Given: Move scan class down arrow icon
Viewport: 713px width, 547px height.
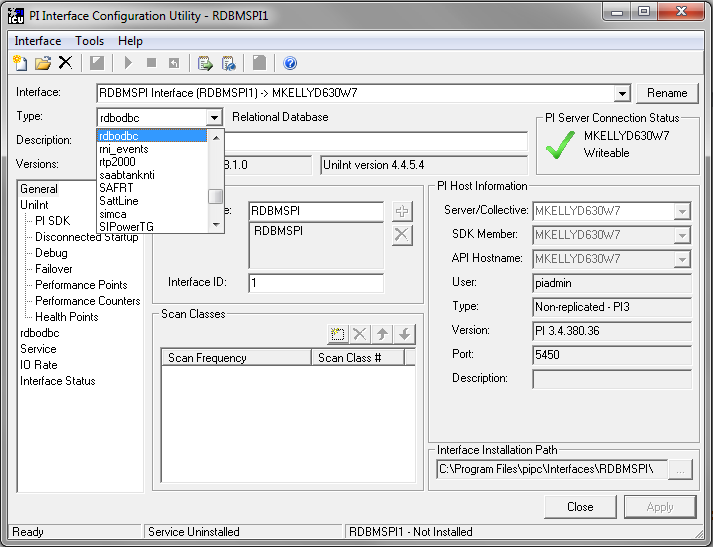Looking at the screenshot, I should (x=404, y=334).
